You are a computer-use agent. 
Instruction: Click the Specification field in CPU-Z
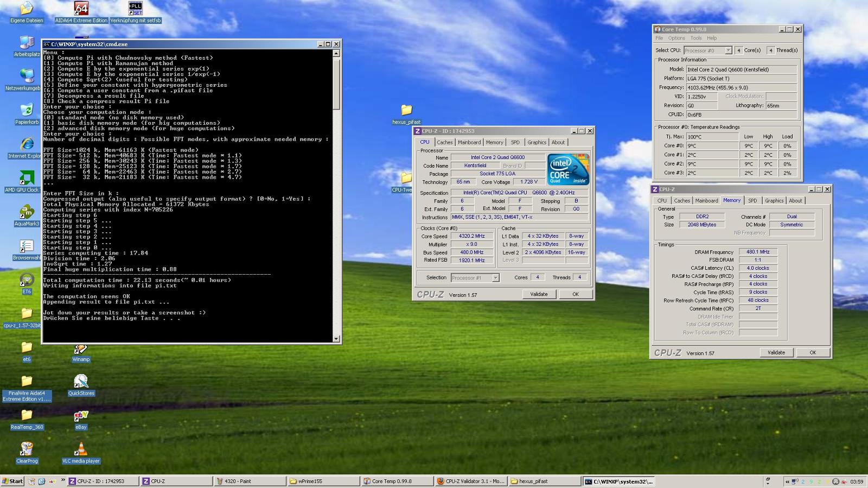point(520,193)
